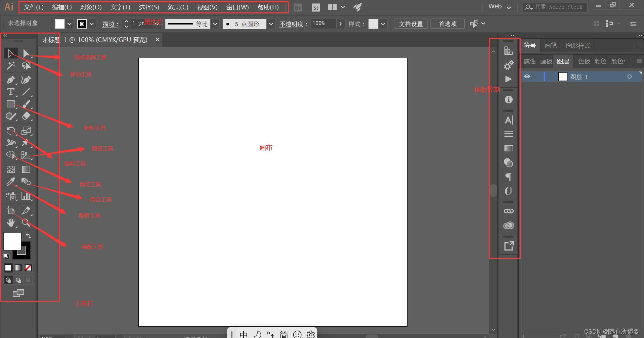The width and height of the screenshot is (644, 338).
Task: Select the Eraser tool
Action: [26, 116]
